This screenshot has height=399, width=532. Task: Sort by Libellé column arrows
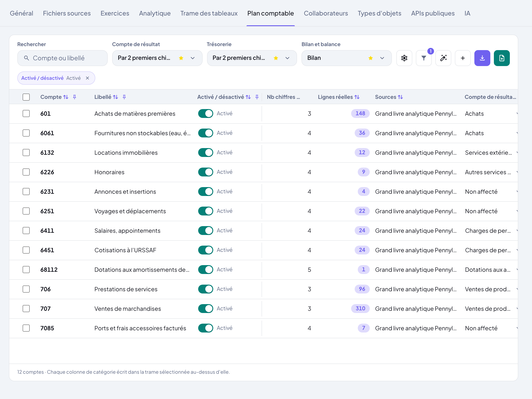[115, 97]
